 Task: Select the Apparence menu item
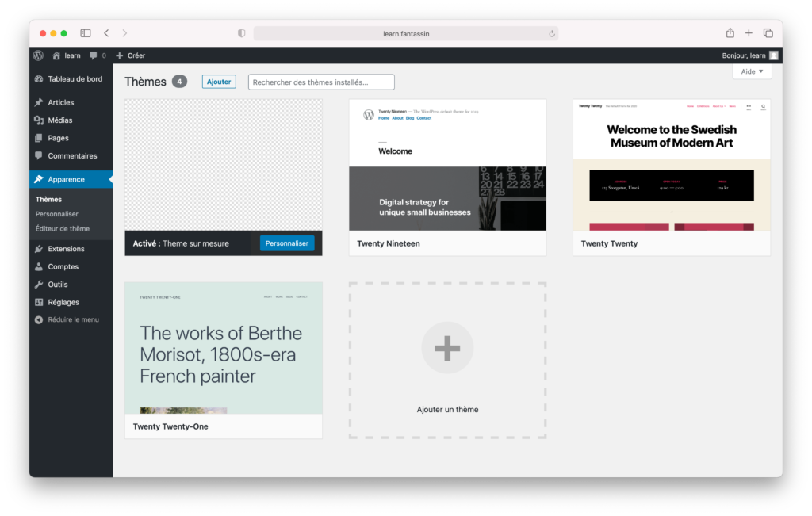(x=71, y=179)
